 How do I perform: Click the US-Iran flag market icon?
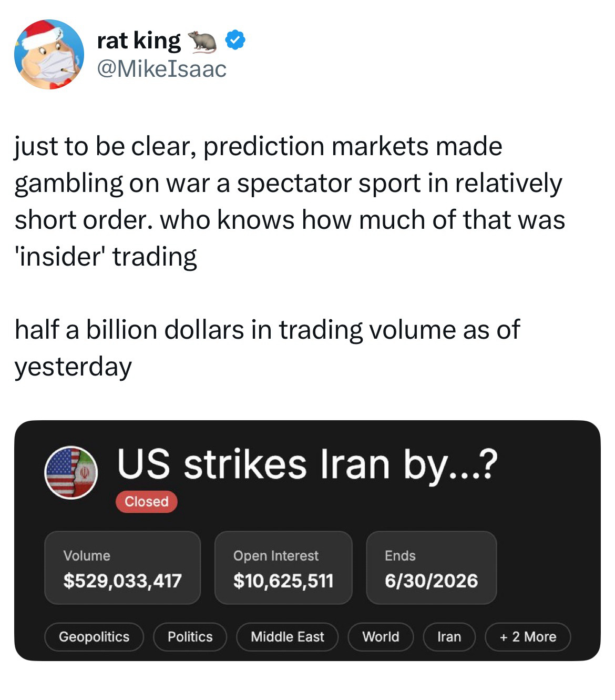pos(71,472)
